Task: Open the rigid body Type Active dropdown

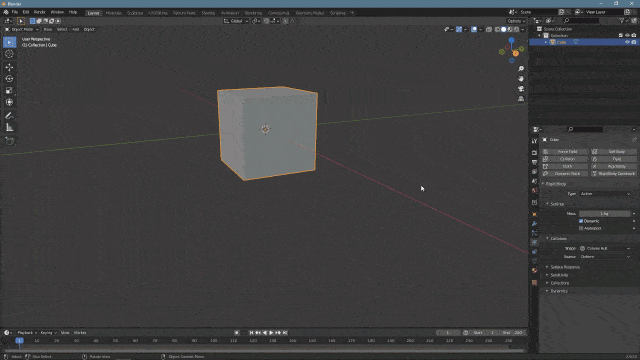Action: coord(605,194)
